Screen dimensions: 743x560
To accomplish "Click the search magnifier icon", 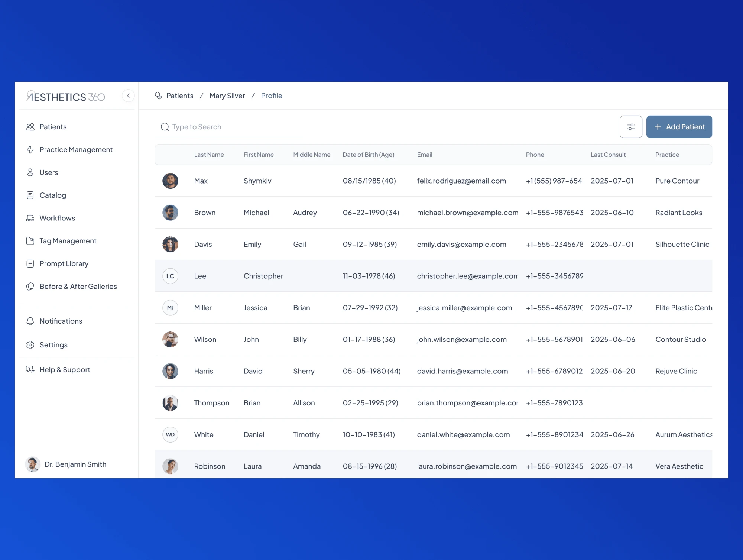I will [165, 127].
